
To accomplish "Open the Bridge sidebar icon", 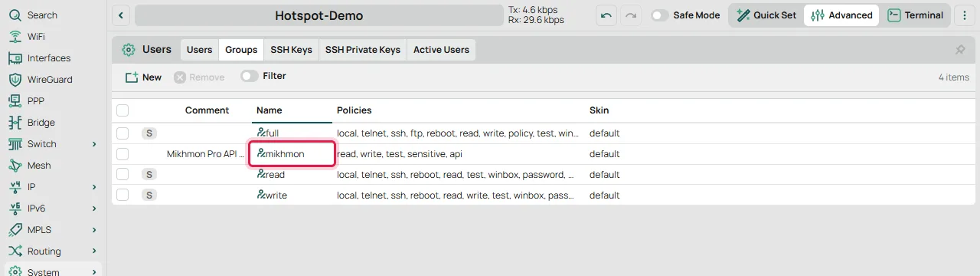I will coord(15,123).
